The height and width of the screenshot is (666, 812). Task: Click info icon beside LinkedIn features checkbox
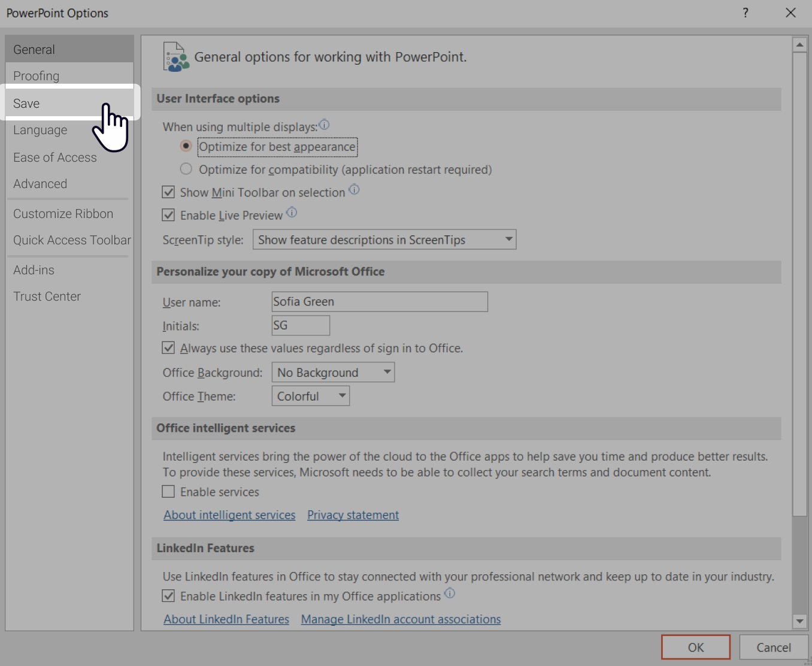click(x=450, y=594)
